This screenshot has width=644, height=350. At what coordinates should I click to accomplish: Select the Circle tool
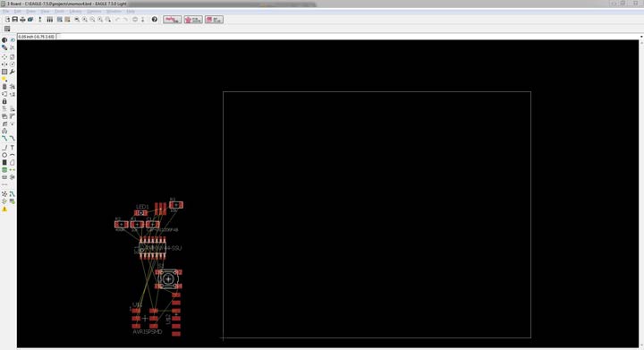coord(4,155)
